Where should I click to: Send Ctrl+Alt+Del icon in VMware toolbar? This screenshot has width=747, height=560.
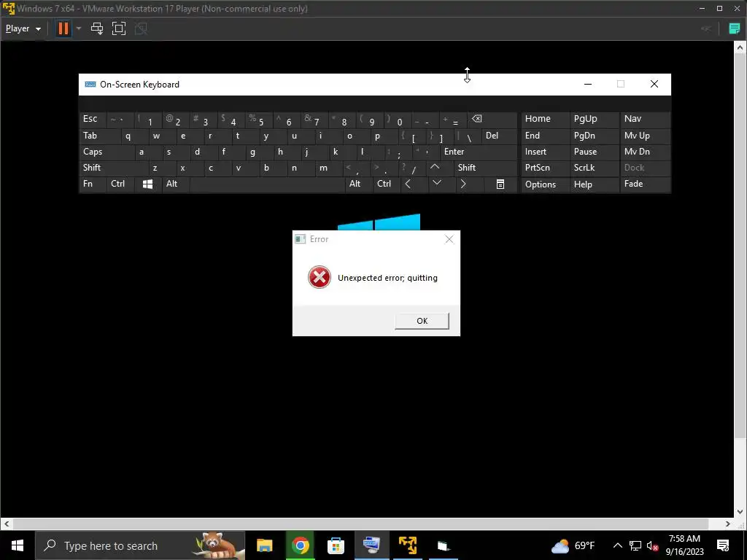click(x=97, y=28)
